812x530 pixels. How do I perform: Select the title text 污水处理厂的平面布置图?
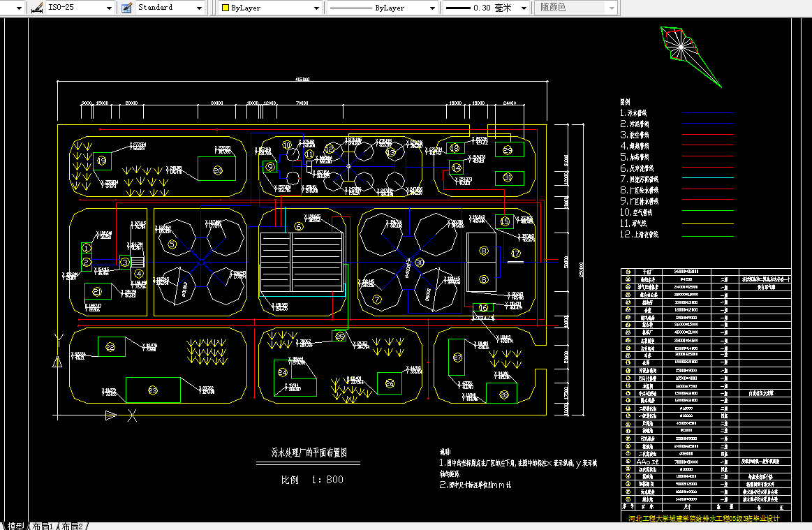[x=309, y=452]
